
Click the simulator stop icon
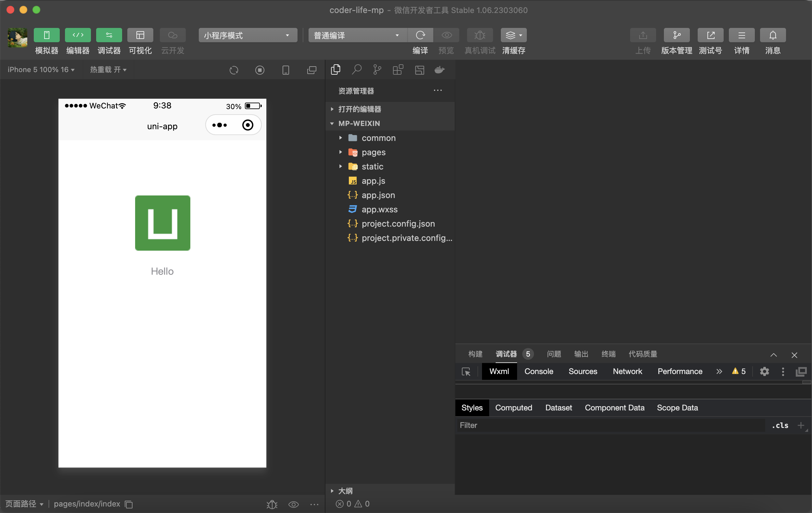(260, 70)
